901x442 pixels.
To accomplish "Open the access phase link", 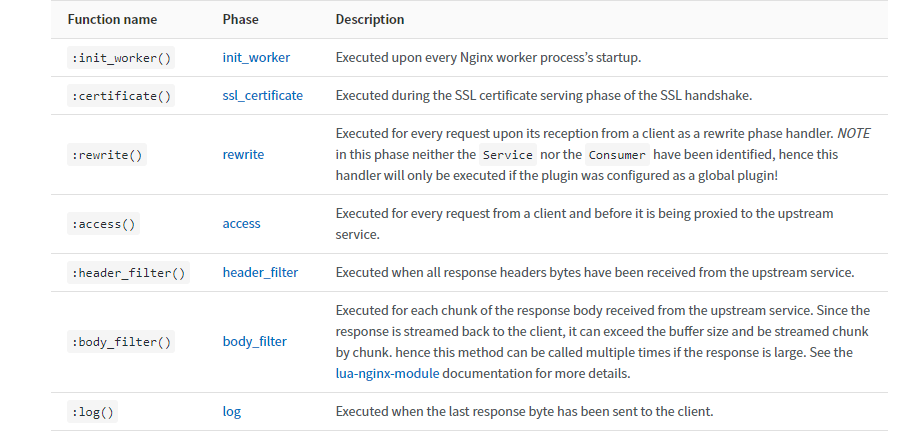I will click(x=241, y=224).
